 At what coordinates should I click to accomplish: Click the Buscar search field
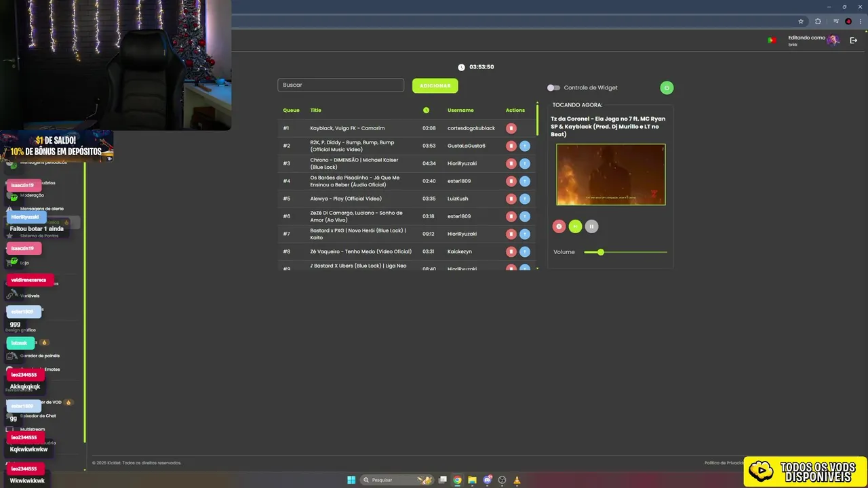[340, 85]
